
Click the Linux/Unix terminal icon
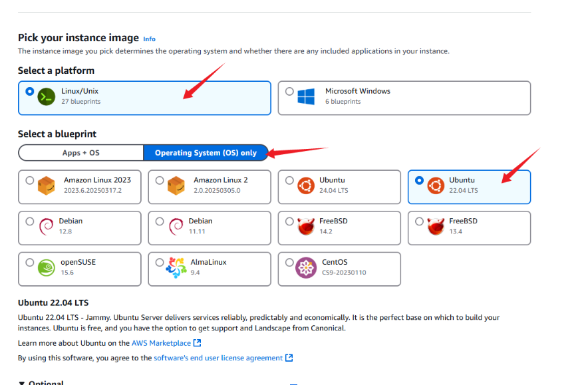point(46,96)
